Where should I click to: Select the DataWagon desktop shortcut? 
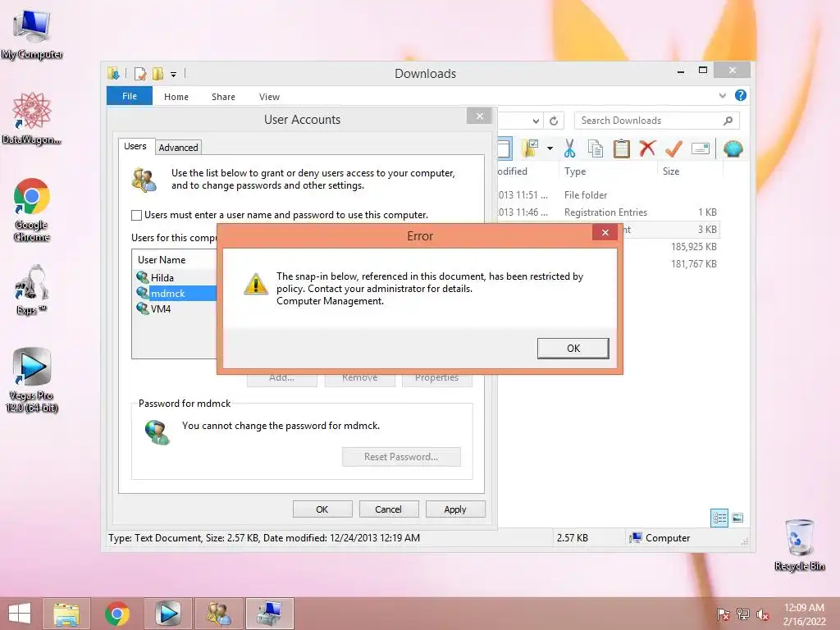[32, 118]
